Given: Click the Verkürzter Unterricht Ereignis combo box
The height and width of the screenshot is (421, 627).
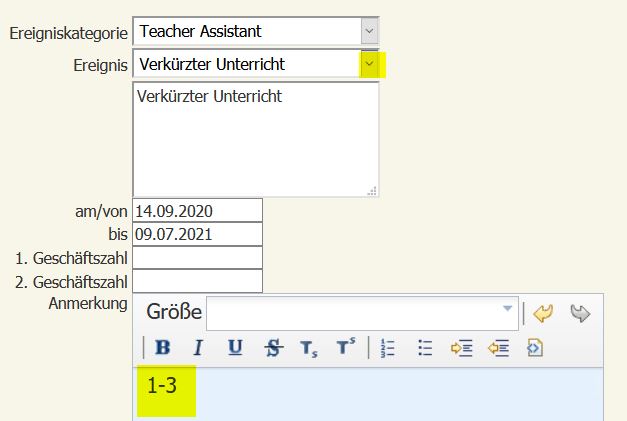Looking at the screenshot, I should pyautogui.click(x=256, y=64).
